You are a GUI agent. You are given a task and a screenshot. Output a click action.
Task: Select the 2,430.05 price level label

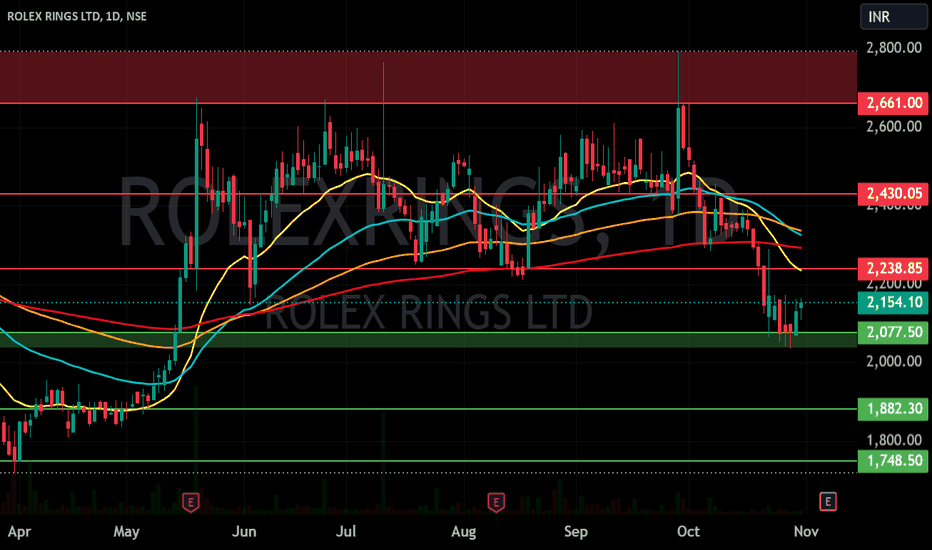point(893,194)
